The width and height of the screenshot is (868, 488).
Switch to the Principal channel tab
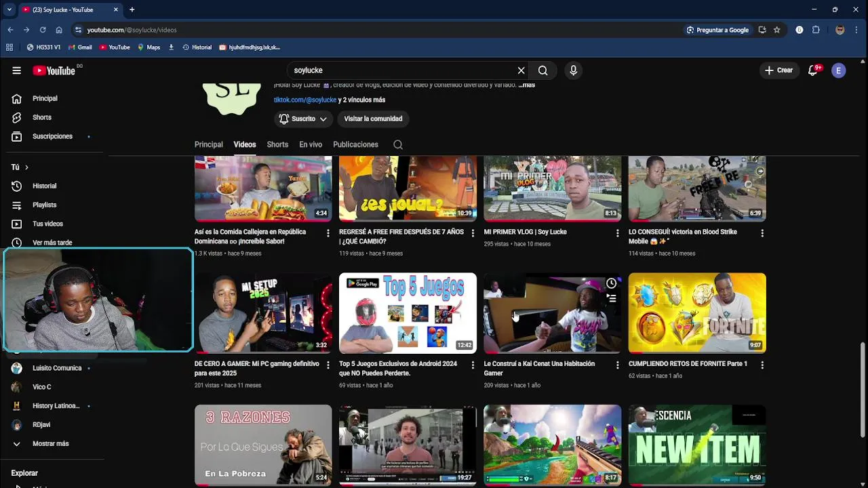click(208, 144)
